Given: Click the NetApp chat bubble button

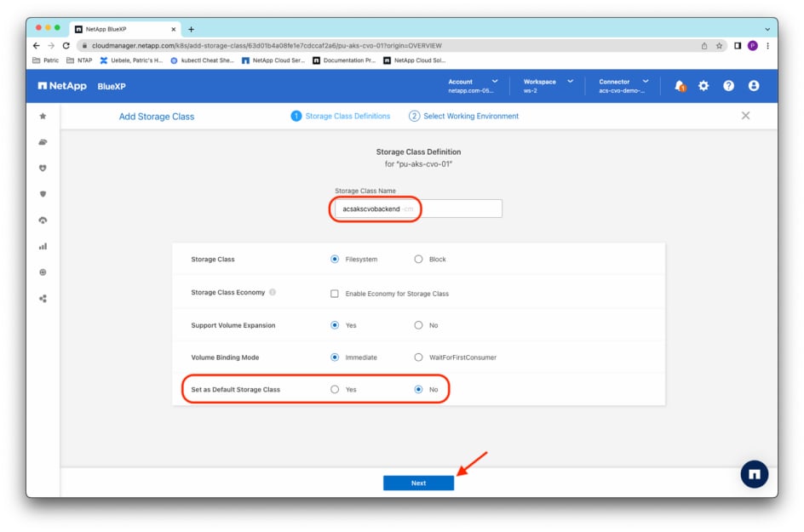Looking at the screenshot, I should 754,474.
